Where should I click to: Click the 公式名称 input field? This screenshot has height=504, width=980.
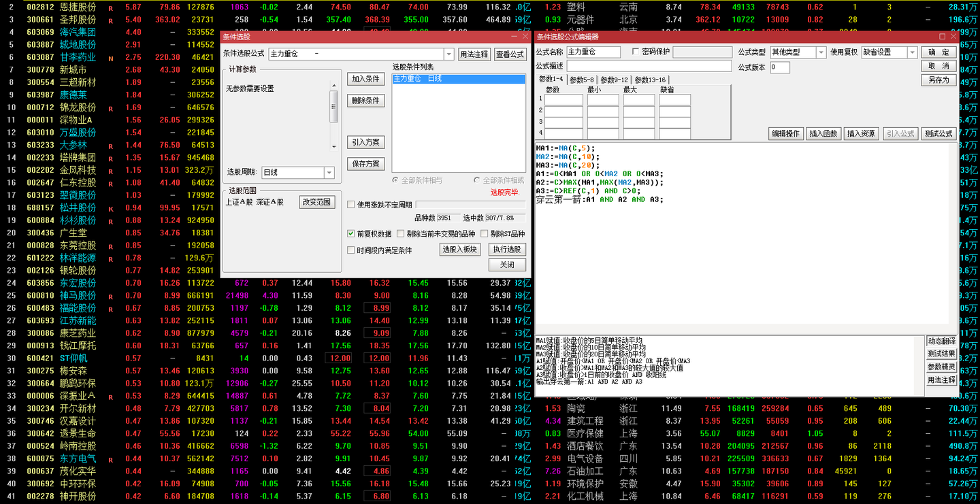point(594,52)
